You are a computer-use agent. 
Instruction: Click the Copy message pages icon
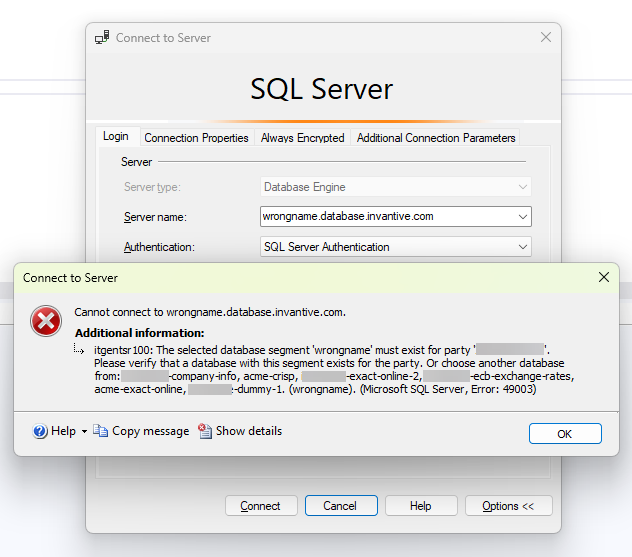pyautogui.click(x=100, y=431)
